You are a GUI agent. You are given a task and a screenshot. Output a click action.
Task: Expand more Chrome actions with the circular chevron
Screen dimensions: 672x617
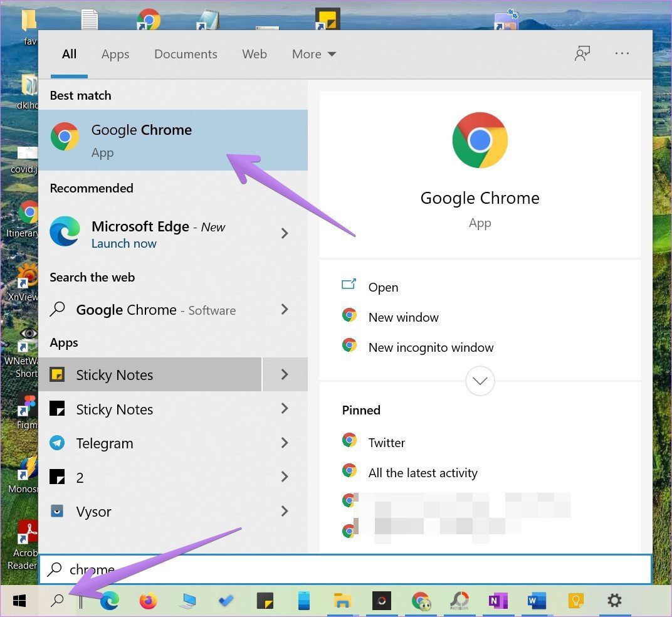click(480, 381)
